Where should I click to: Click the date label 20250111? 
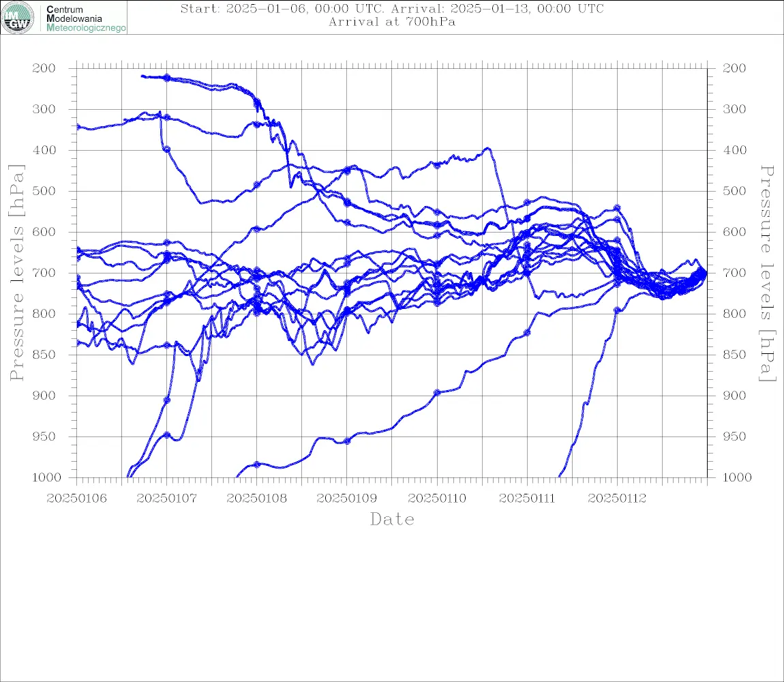click(x=527, y=499)
